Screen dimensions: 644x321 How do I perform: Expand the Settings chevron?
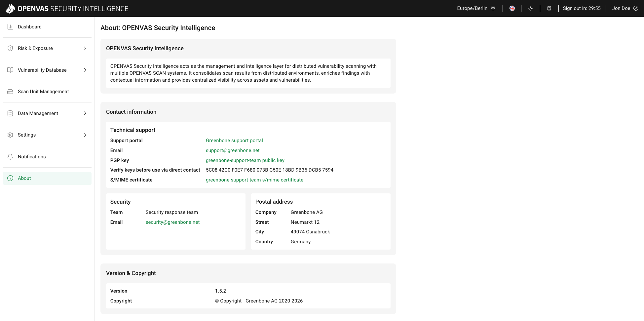point(85,135)
